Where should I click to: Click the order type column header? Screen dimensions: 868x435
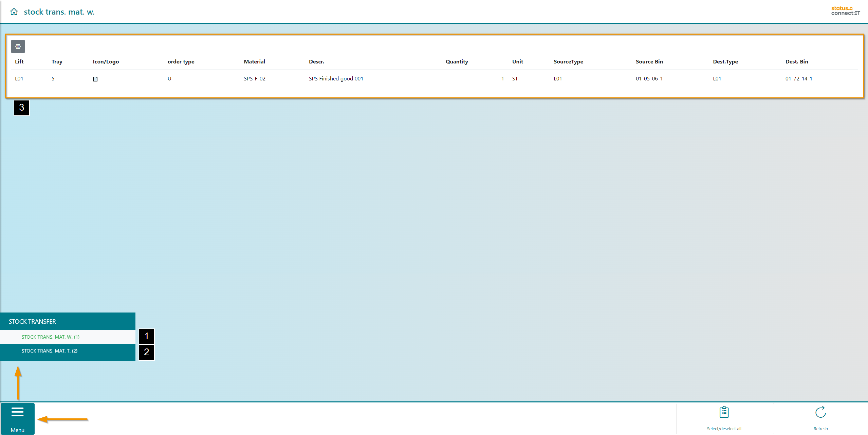(x=181, y=61)
